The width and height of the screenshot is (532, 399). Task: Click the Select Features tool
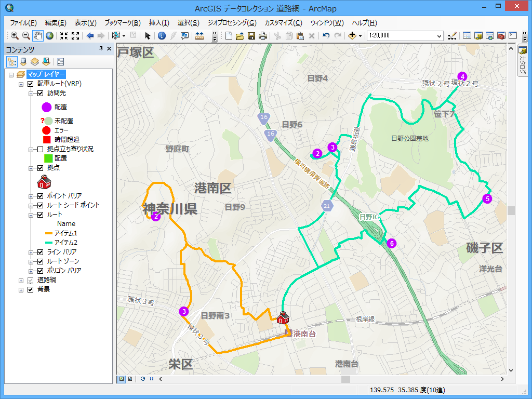click(116, 36)
